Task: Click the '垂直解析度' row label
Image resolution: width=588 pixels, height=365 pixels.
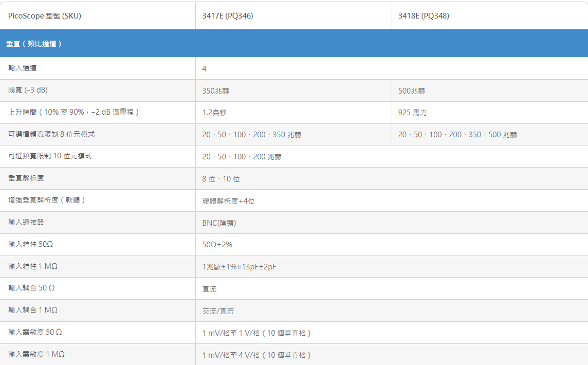Action: pyautogui.click(x=26, y=178)
